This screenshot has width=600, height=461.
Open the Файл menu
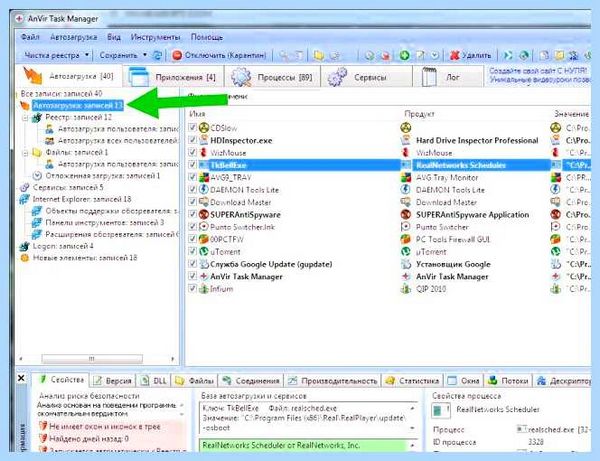coord(30,37)
